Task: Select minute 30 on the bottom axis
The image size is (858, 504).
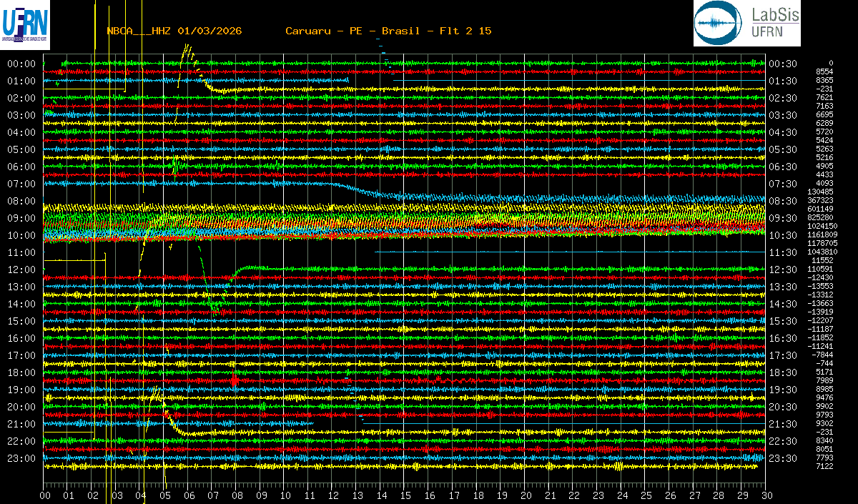Action: [x=766, y=495]
